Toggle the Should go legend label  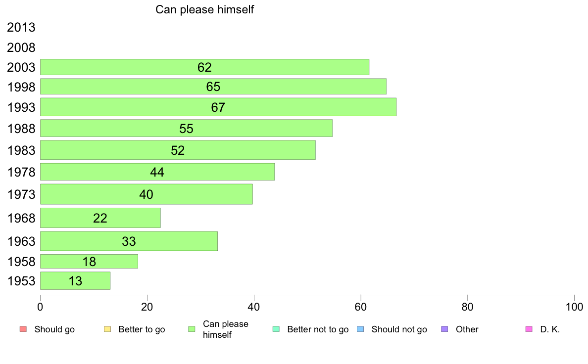point(54,329)
